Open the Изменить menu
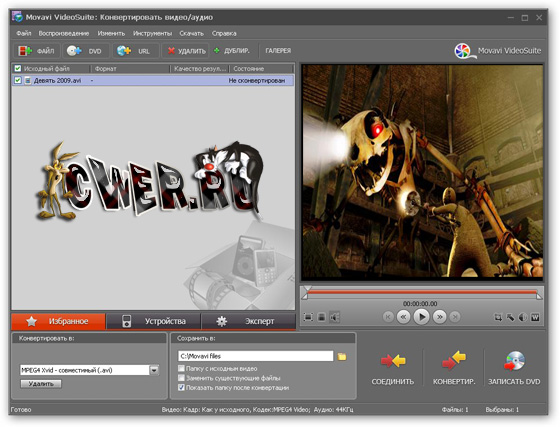The width and height of the screenshot is (560, 427). point(111,33)
